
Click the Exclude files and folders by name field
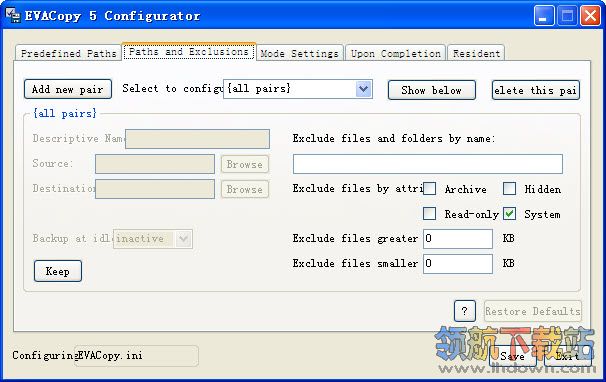(428, 164)
